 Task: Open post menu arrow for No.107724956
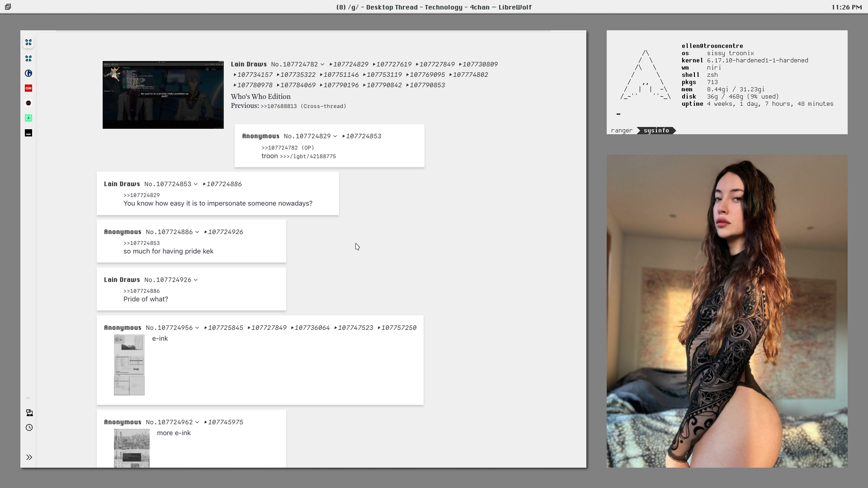(x=197, y=328)
